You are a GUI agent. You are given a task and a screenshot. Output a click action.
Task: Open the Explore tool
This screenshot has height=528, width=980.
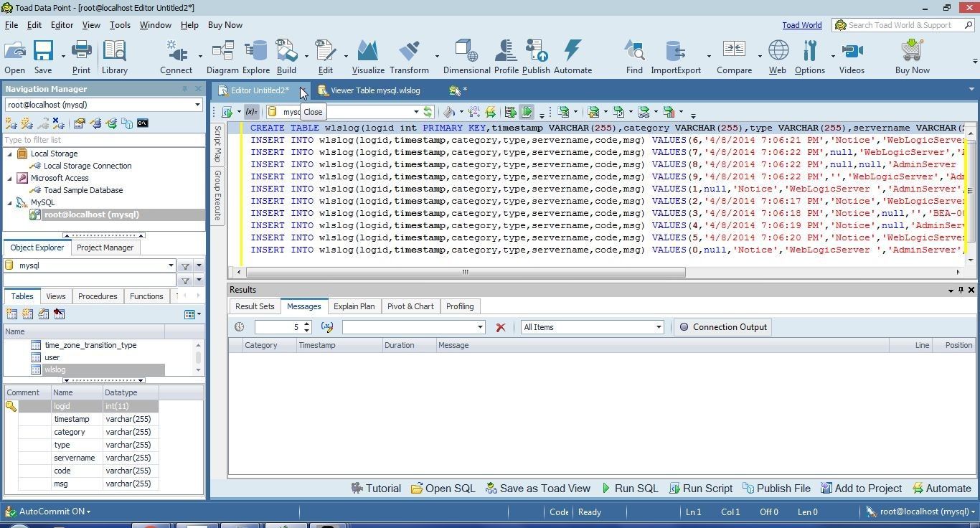tap(255, 57)
